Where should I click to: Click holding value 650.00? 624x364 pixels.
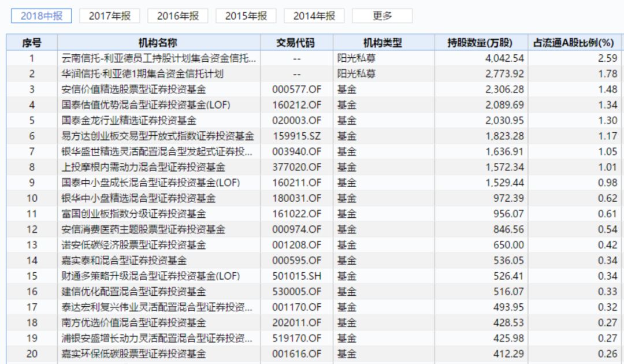(x=508, y=244)
